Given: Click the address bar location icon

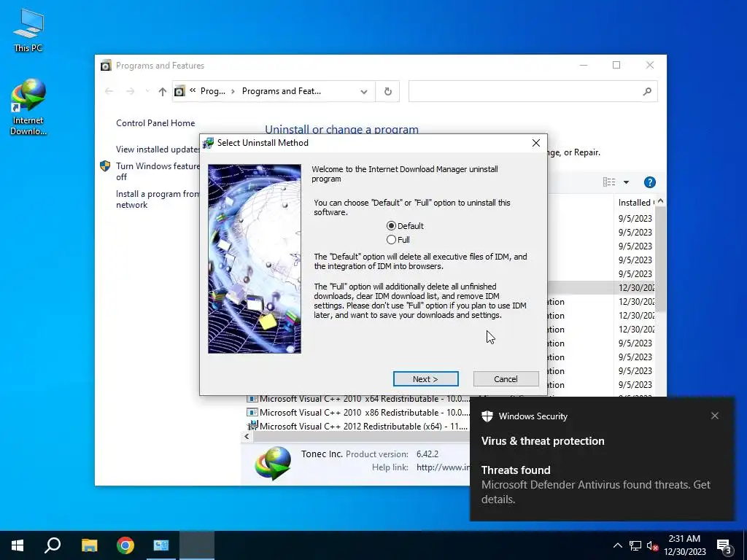Looking at the screenshot, I should click(x=179, y=91).
